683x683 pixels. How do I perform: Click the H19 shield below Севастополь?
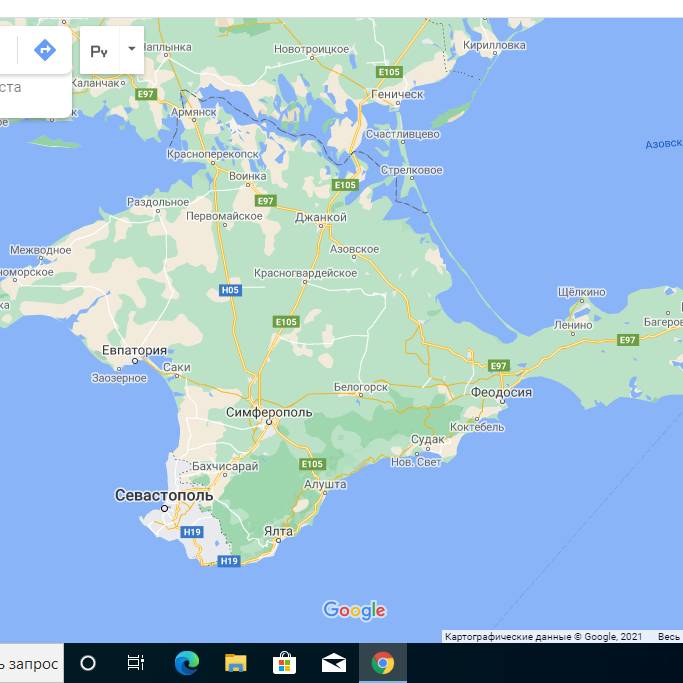192,532
